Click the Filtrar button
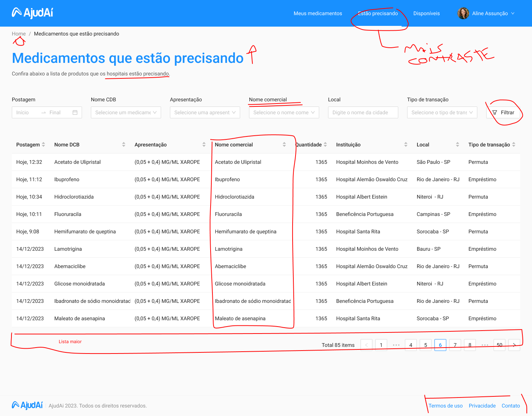Screen dimensions: 532x416 click(x=503, y=112)
